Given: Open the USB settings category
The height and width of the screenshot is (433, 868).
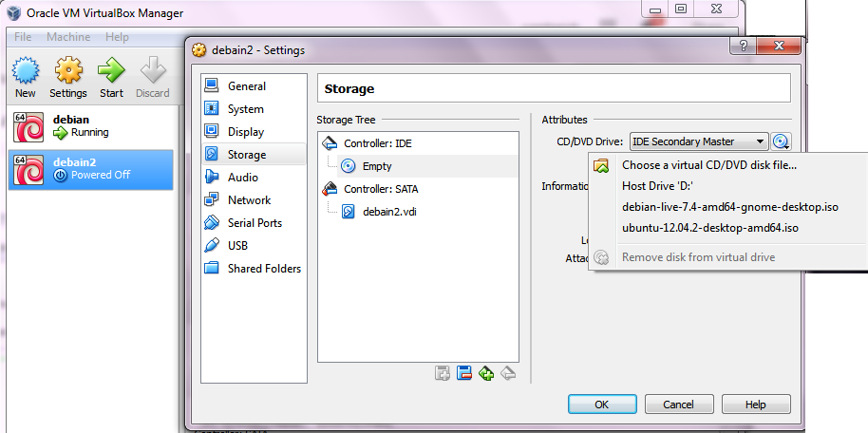Looking at the screenshot, I should (254, 245).
